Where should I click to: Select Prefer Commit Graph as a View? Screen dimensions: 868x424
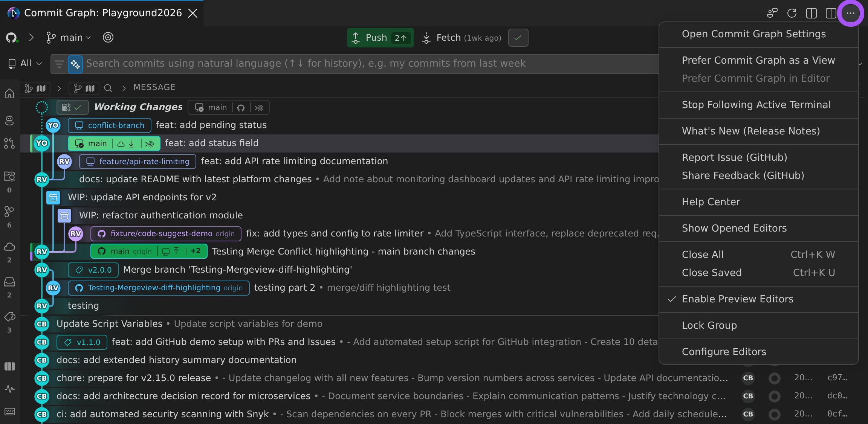click(x=758, y=60)
